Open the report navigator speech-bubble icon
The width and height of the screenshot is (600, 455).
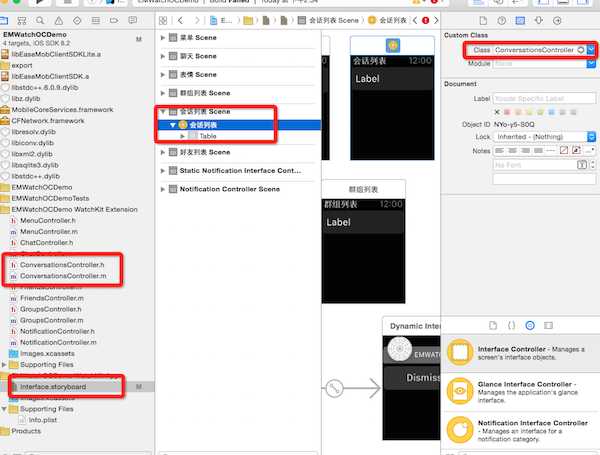[x=132, y=20]
